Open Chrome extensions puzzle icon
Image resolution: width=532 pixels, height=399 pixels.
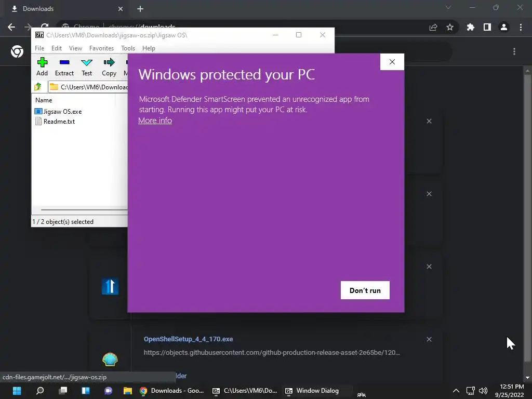[470, 27]
